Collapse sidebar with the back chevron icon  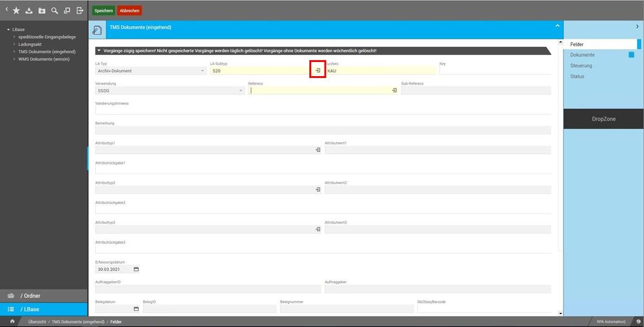[6, 9]
